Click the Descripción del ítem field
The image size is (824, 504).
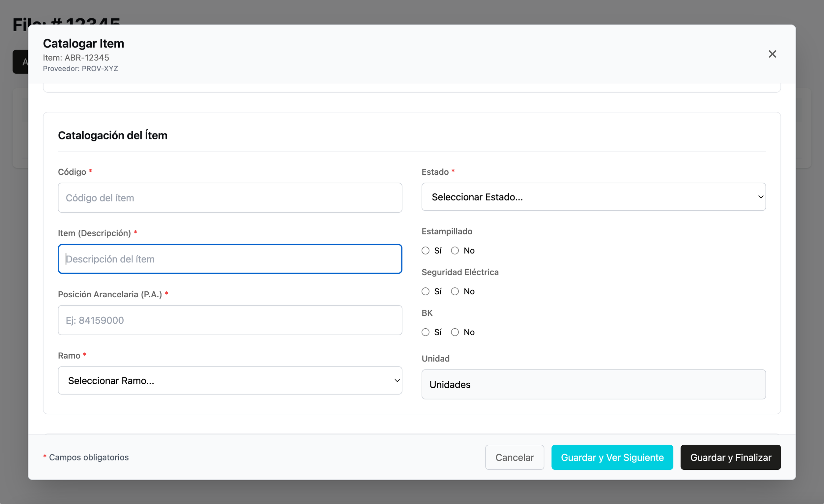click(230, 259)
